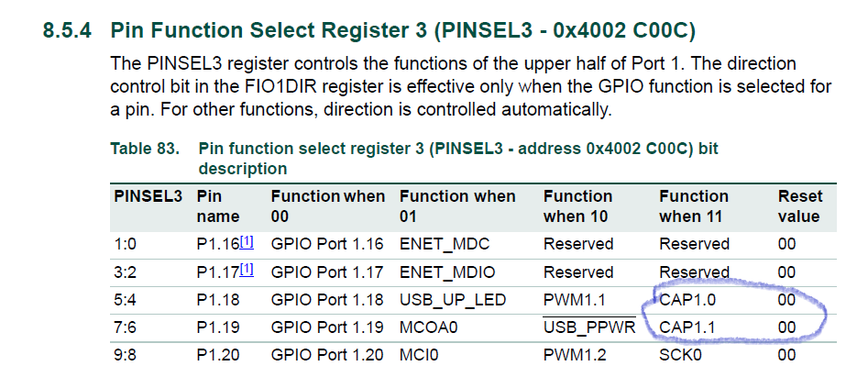Screen dimensions: 868x377
Task: Click the Function when 01 column header
Action: (x=457, y=206)
